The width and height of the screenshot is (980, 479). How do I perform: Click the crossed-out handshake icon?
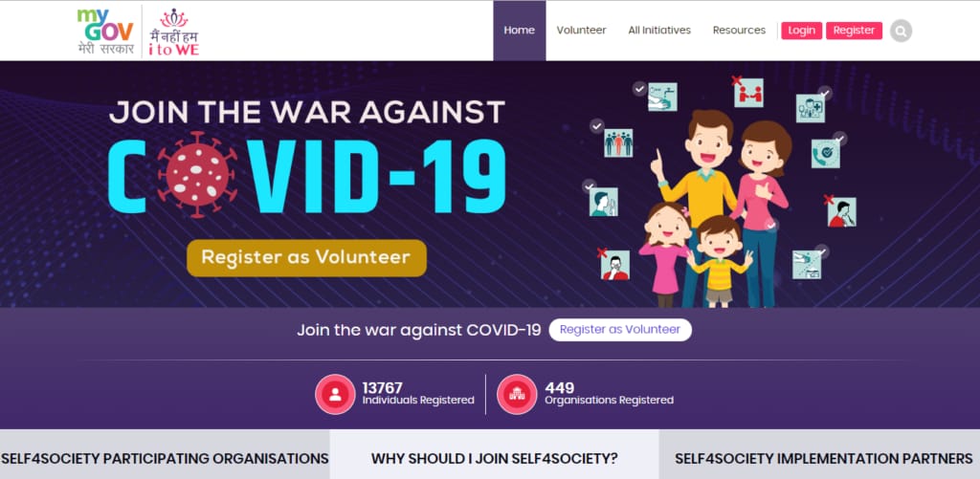[748, 93]
